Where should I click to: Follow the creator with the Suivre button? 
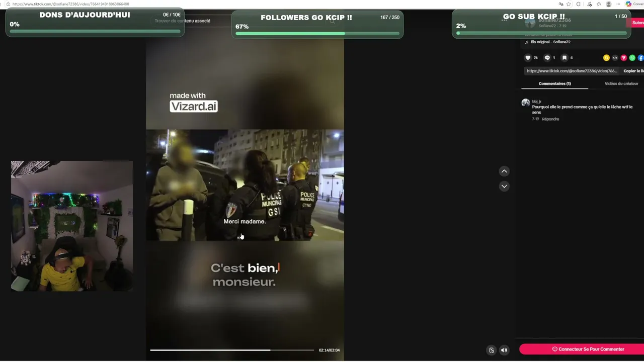(x=636, y=23)
